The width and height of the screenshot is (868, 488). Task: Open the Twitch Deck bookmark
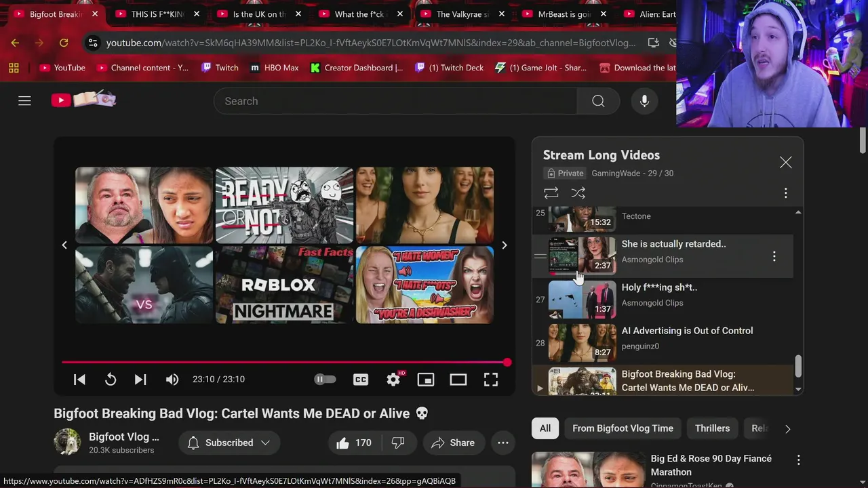450,68
